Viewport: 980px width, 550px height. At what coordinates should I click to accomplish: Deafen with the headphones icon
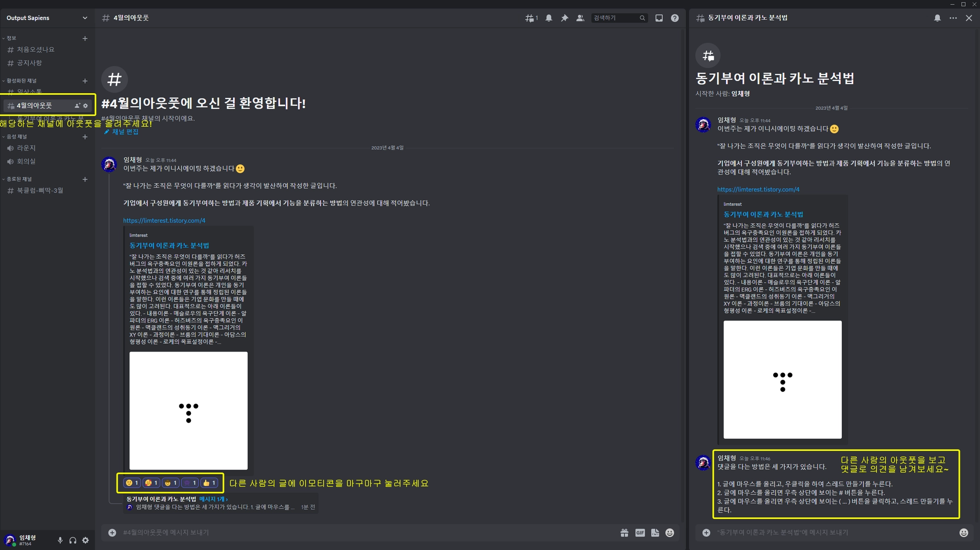[73, 540]
